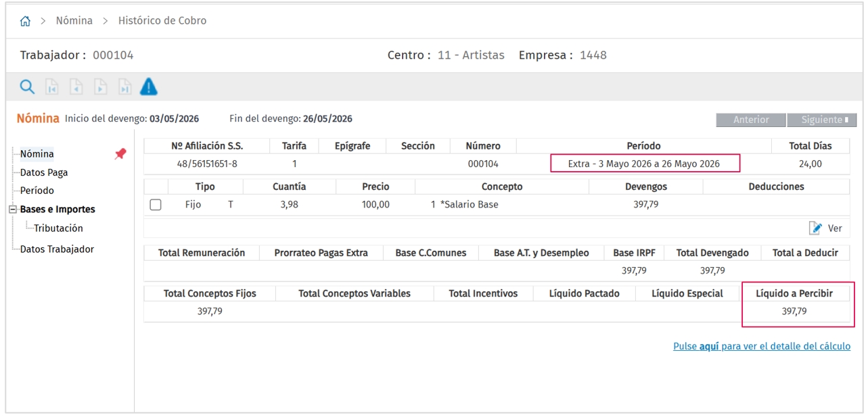Screen dimensions: 868x417
Task: Jump to the first record icon
Action: pyautogui.click(x=51, y=87)
